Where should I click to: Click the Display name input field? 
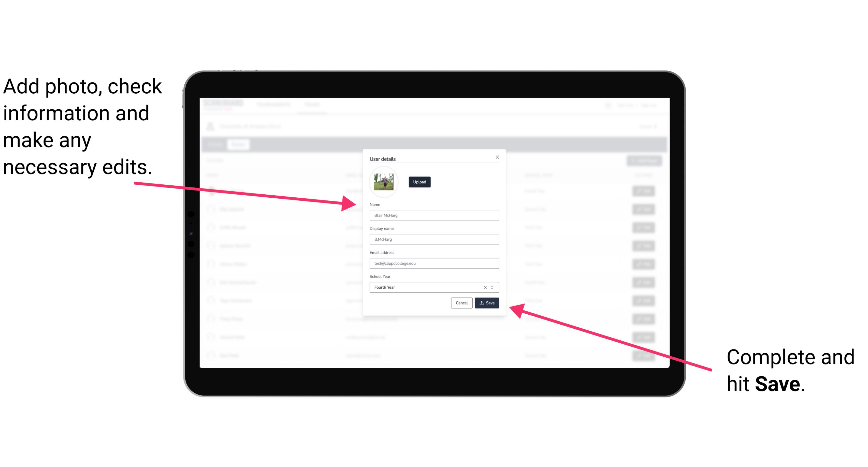click(x=434, y=239)
